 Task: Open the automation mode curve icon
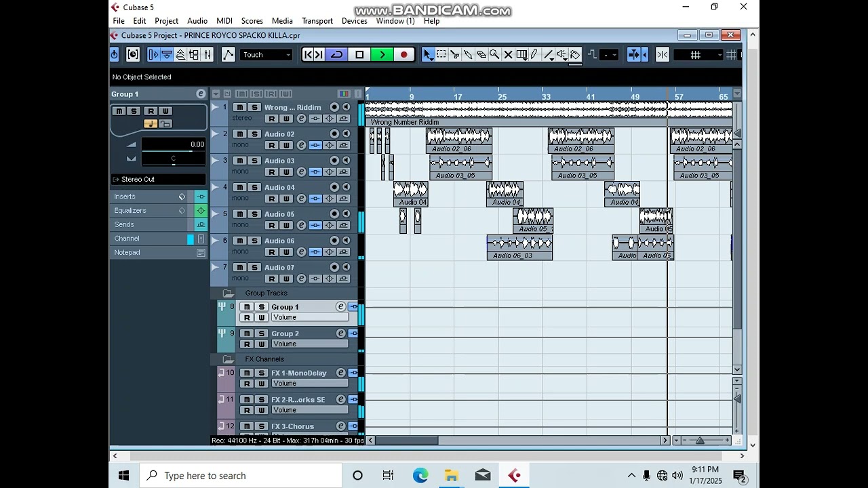click(x=228, y=55)
